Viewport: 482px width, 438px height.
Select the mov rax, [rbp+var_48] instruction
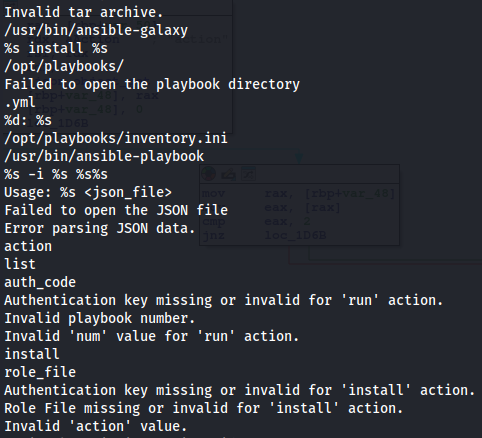[x=298, y=193]
